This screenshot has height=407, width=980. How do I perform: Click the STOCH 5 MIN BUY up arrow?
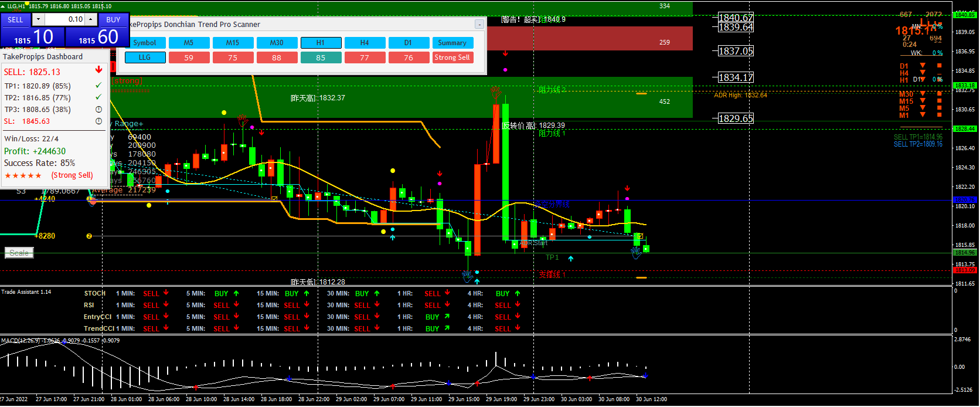tap(236, 293)
